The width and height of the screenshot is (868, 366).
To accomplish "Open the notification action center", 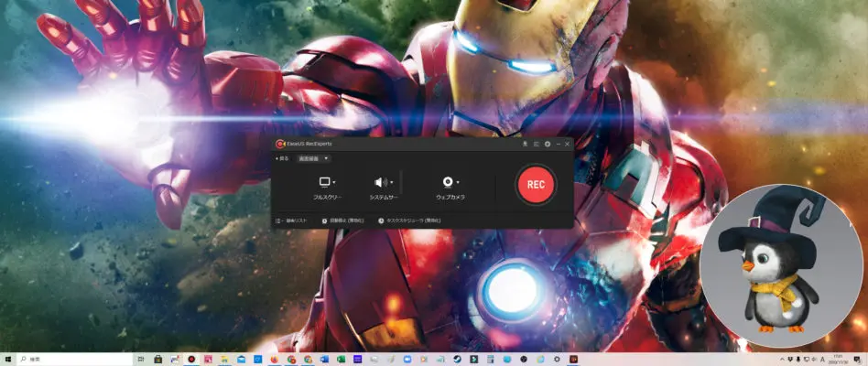I will click(x=858, y=360).
